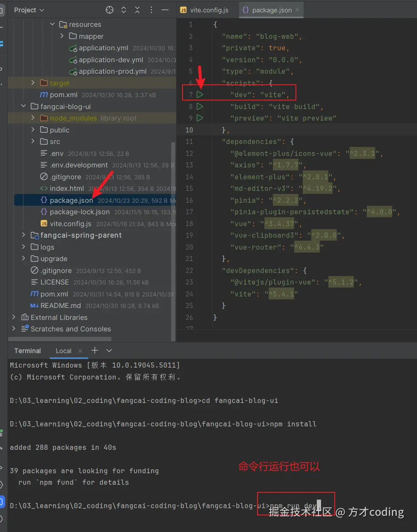Expand the public folder

pos(33,130)
